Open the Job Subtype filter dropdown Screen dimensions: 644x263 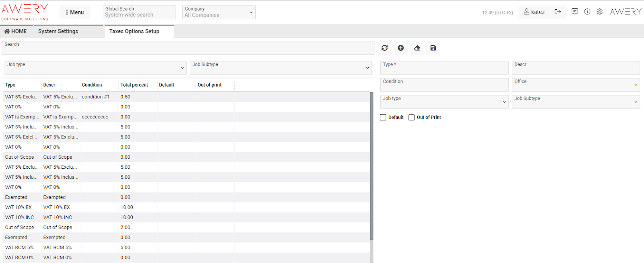pyautogui.click(x=281, y=68)
